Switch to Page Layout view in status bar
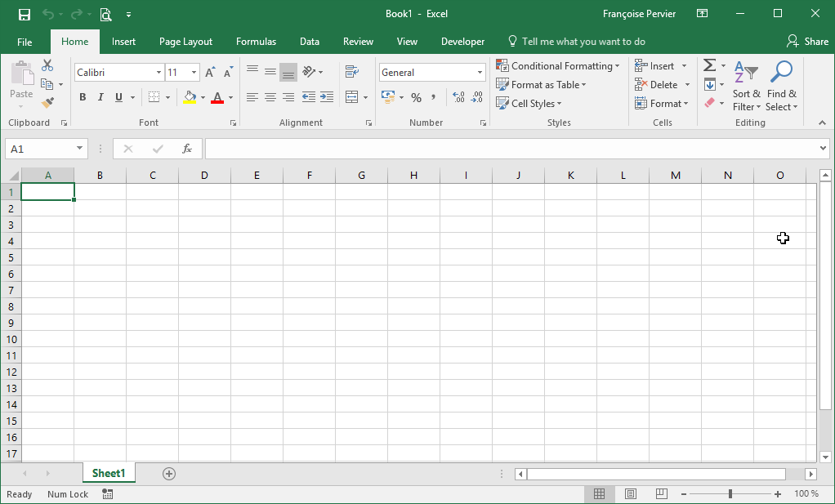Image resolution: width=835 pixels, height=504 pixels. [630, 494]
